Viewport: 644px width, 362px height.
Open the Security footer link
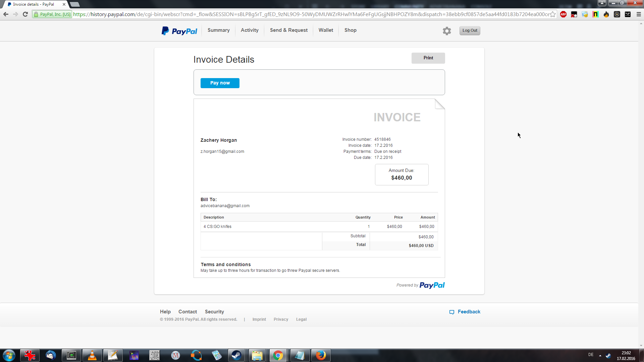point(214,312)
